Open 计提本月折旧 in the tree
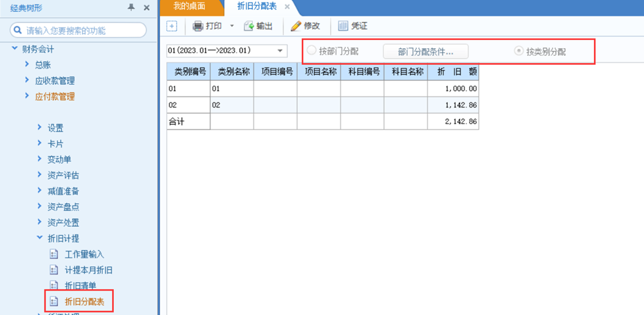Screen dimensions: 644x315 tap(89, 270)
